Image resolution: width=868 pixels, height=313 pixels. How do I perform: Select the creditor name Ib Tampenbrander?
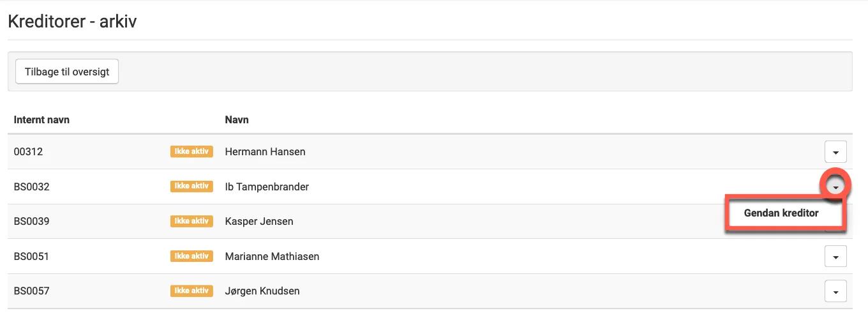[267, 187]
